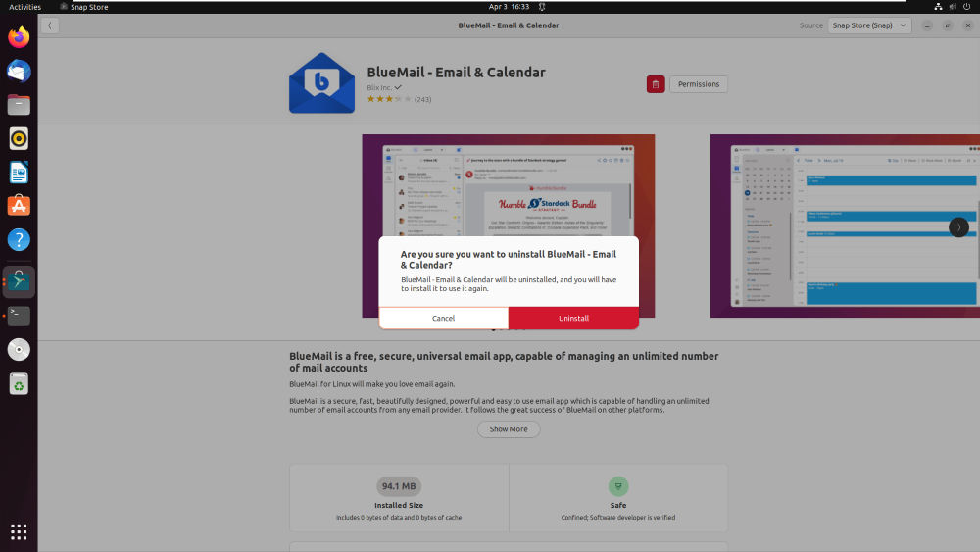
Task: Open LibreOffice Writer from the dock
Action: click(19, 173)
